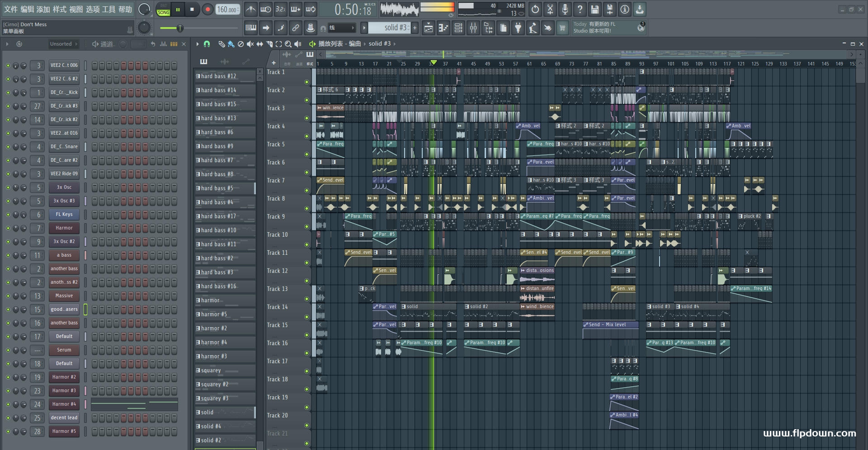Image resolution: width=868 pixels, height=450 pixels.
Task: Select hard bass #12 in pattern picker
Action: tap(225, 76)
